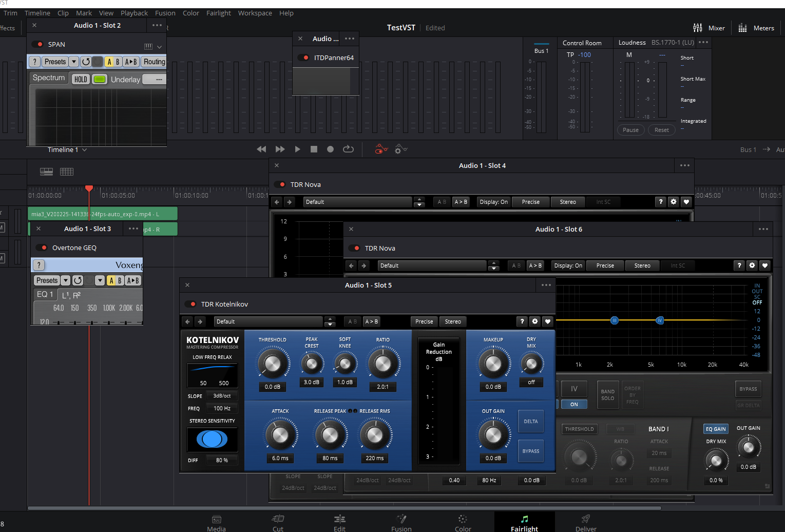Viewport: 785px width, 532px height.
Task: Click Kotelnikov DELTA button
Action: tap(531, 421)
